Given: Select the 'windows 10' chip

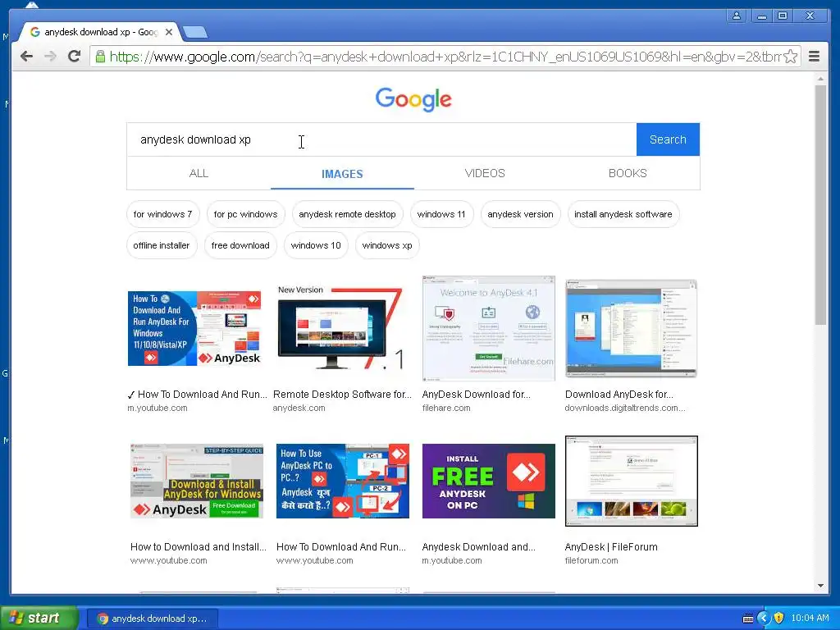Looking at the screenshot, I should coord(316,245).
